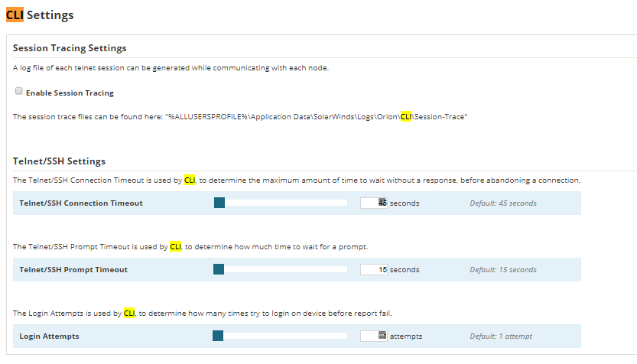Image resolution: width=637 pixels, height=364 pixels.
Task: Click middle of Login Attempts slider track
Action: pyautogui.click(x=281, y=336)
